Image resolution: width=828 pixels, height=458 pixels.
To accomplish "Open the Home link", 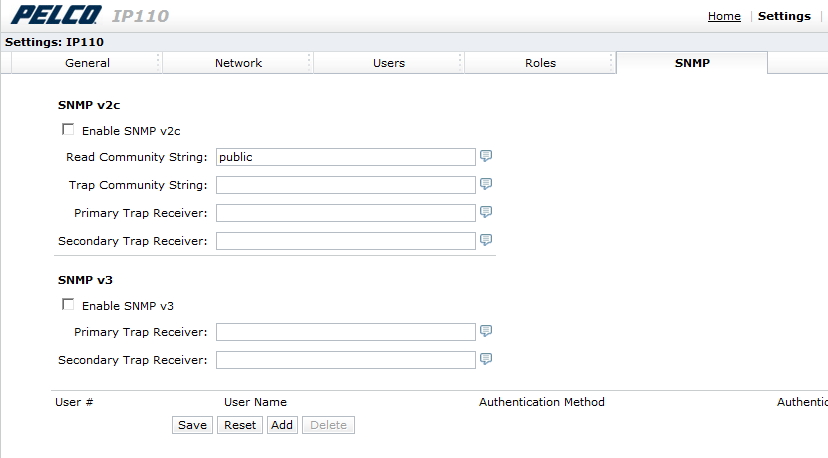I will click(x=724, y=16).
